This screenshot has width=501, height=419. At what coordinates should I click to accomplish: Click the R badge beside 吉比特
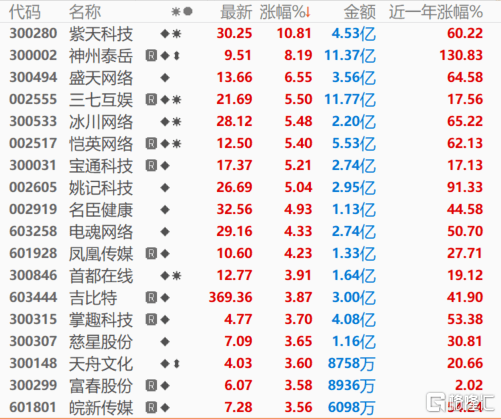151,298
